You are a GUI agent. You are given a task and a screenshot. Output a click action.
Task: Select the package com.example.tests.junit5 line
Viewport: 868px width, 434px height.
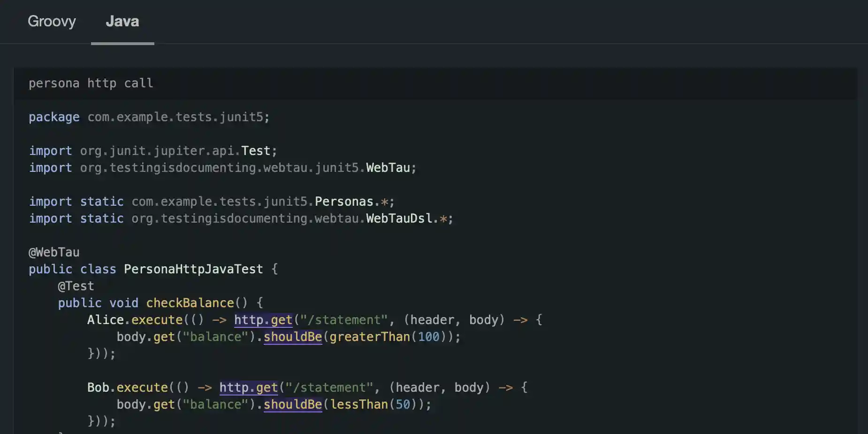pyautogui.click(x=148, y=117)
